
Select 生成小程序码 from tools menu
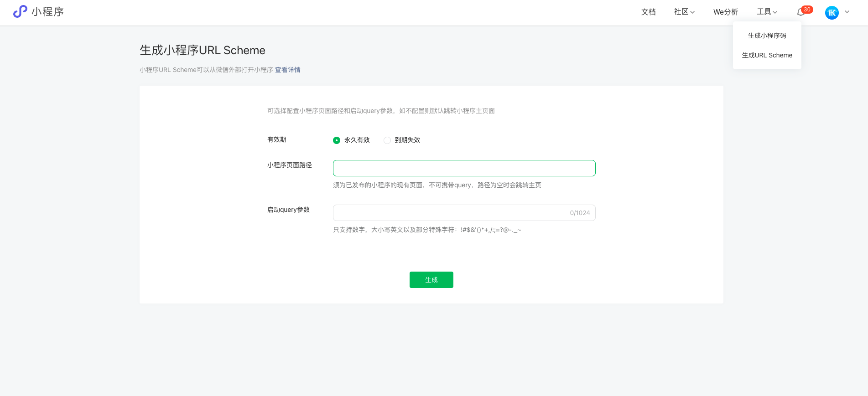coord(767,36)
